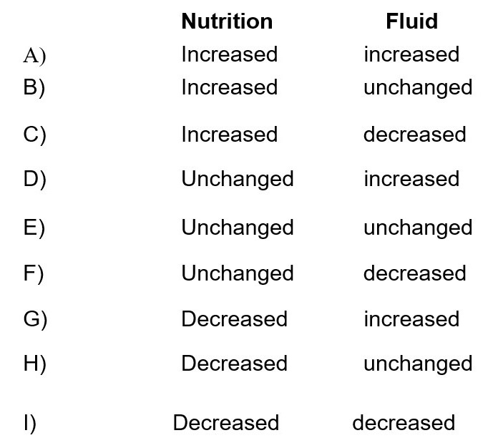Screen dimensions: 493x448
Task: Click 'Unchanged' nutrition in row D
Action: click(x=238, y=180)
